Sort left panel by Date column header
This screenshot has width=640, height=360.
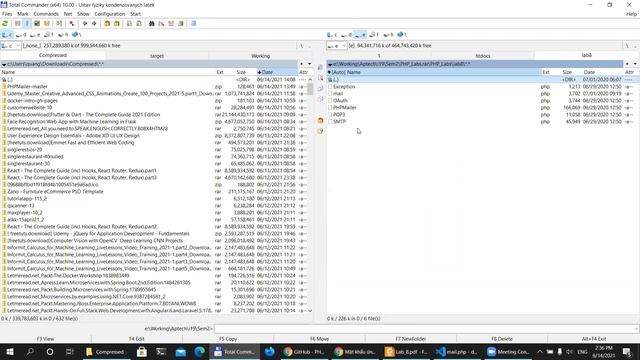coord(277,72)
